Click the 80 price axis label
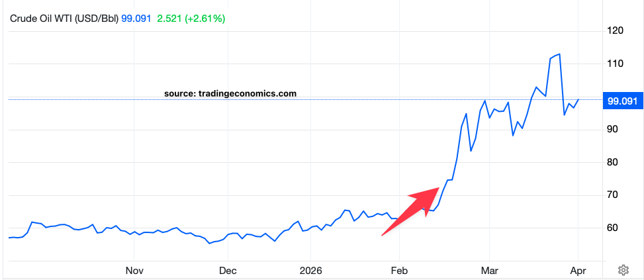 pos(614,162)
